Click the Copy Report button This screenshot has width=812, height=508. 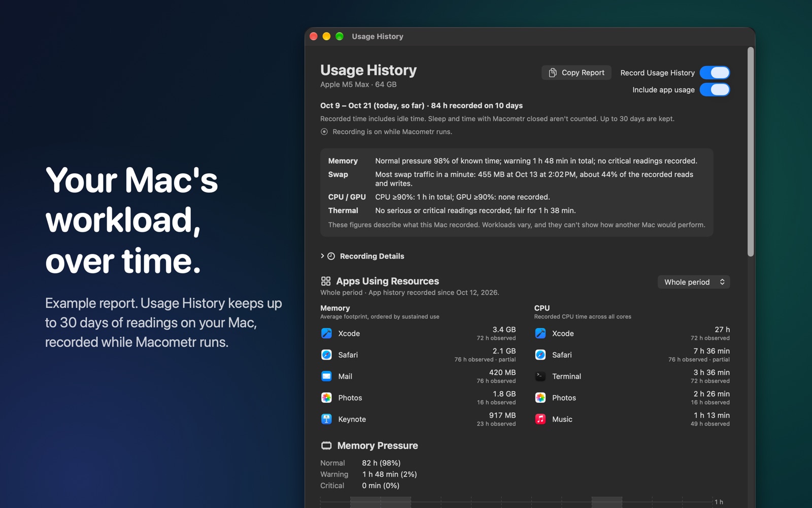tap(577, 73)
